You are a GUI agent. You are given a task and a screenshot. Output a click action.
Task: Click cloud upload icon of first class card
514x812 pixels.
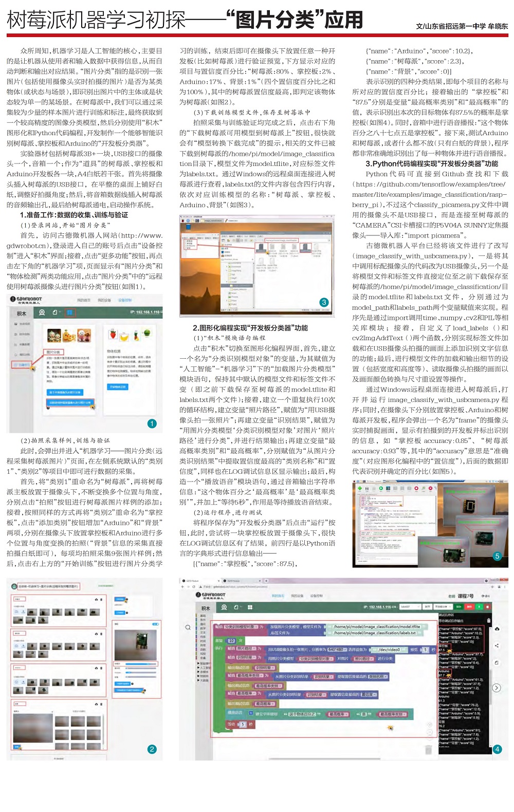click(96, 599)
